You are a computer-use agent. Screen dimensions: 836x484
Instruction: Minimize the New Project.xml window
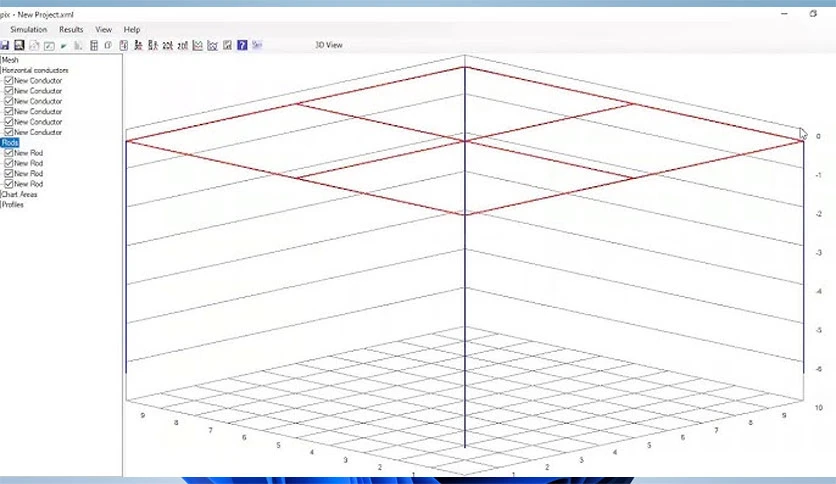pos(784,14)
